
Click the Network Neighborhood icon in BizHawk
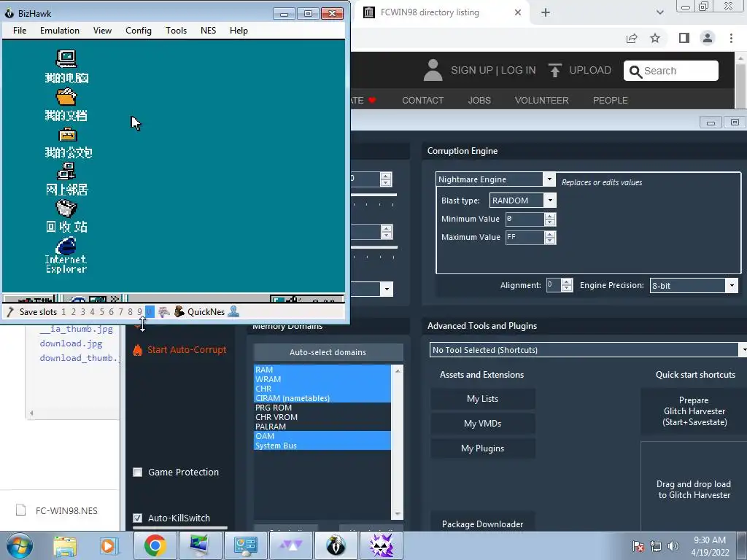66,171
